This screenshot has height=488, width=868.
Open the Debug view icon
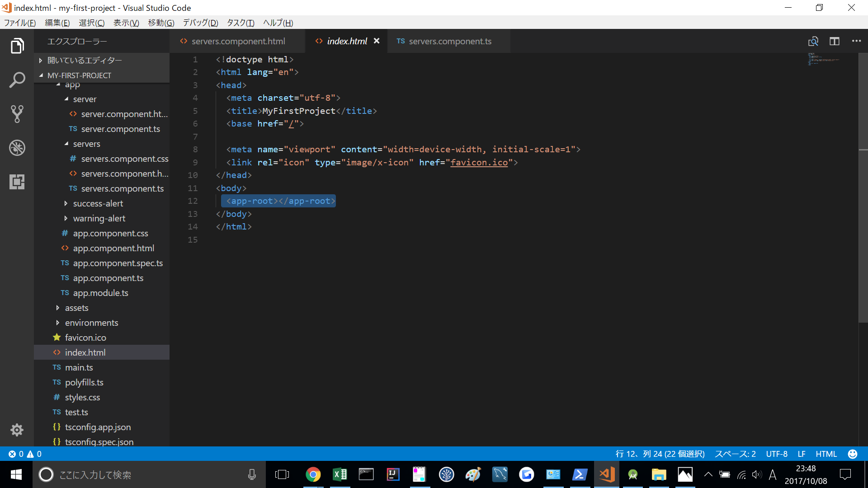tap(17, 148)
